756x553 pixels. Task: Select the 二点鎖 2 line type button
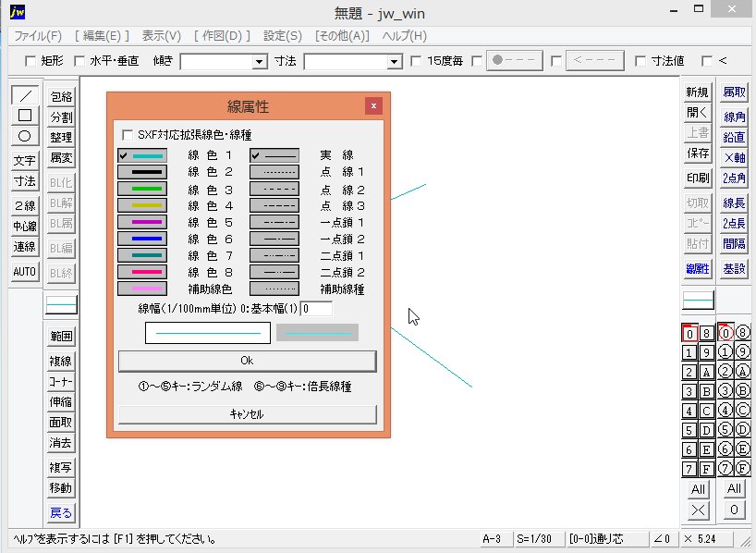[274, 272]
